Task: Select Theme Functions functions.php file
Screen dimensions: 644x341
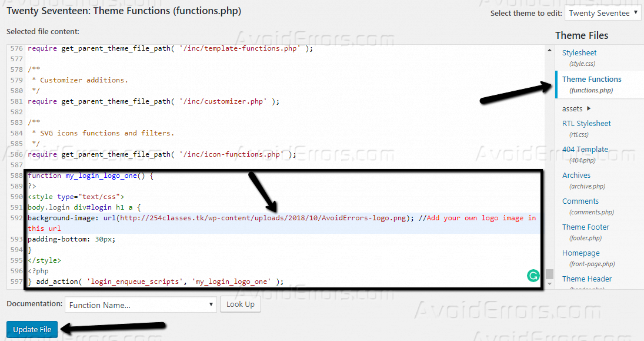Action: (591, 80)
